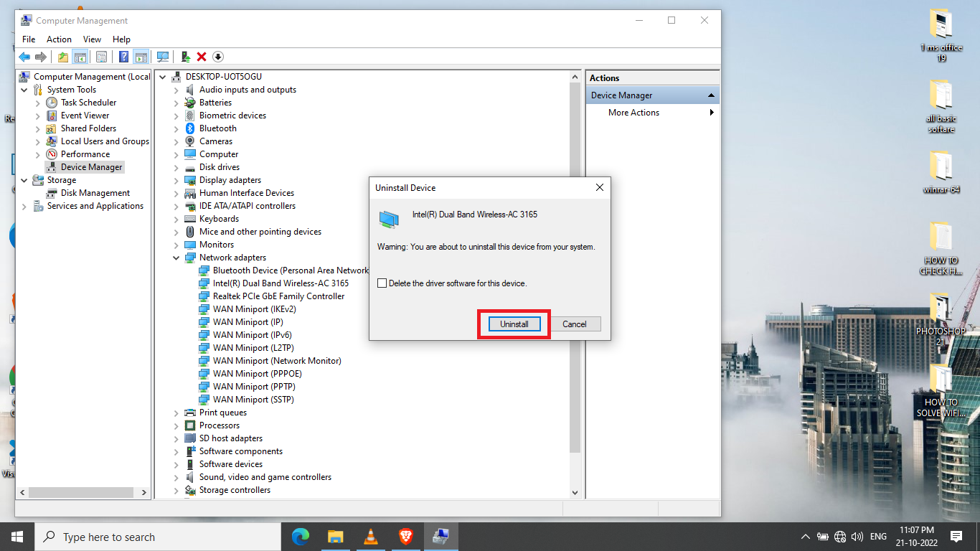
Task: Click Scan for hardware changes icon
Action: [x=163, y=57]
